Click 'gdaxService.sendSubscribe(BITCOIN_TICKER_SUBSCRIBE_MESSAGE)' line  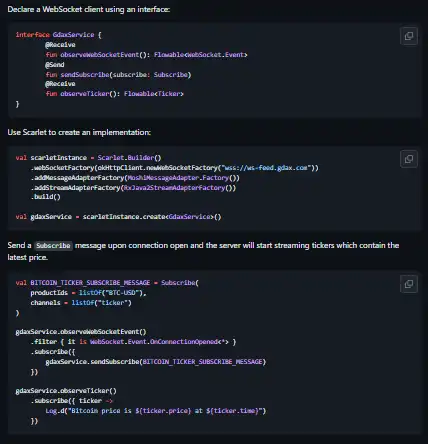coord(156,362)
